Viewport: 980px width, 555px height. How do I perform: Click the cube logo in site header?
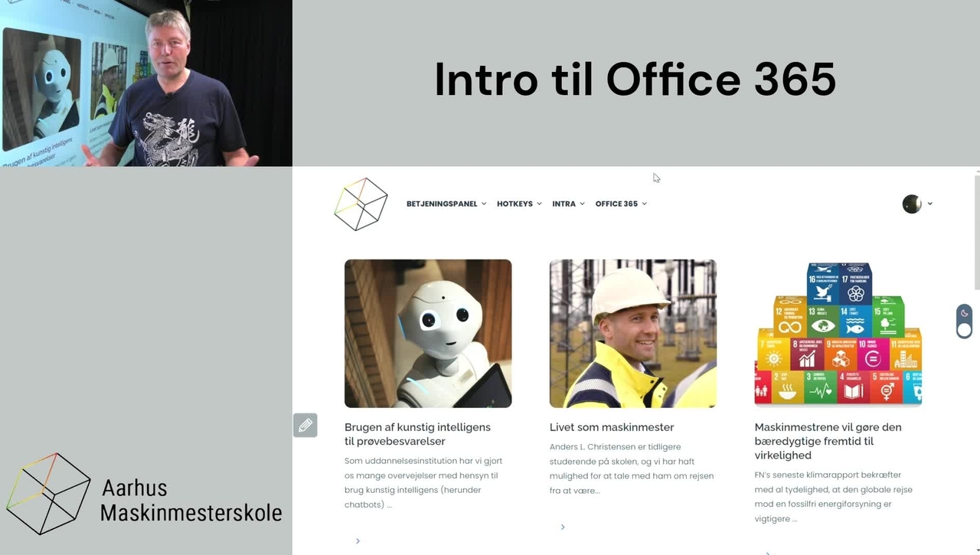361,204
